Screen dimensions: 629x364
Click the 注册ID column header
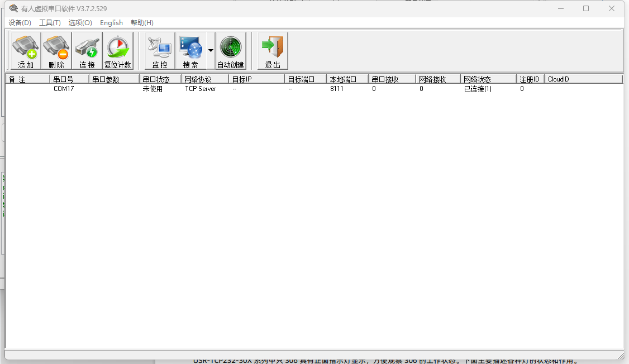530,79
